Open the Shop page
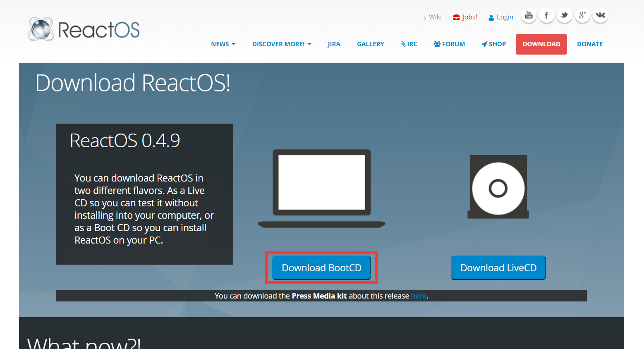The image size is (644, 349). (x=494, y=44)
